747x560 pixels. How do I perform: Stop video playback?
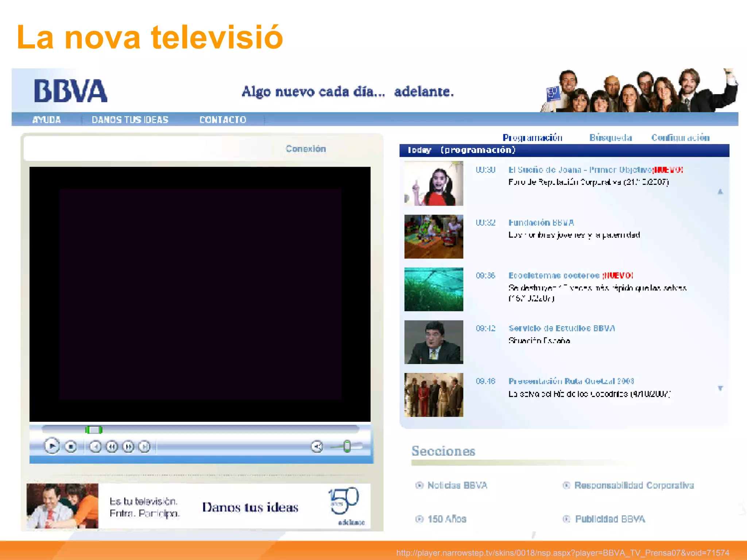71,446
